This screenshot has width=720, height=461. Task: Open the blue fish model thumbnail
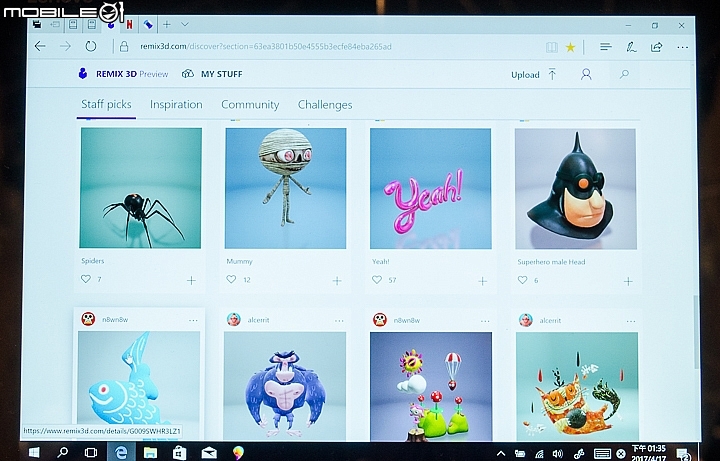click(139, 386)
